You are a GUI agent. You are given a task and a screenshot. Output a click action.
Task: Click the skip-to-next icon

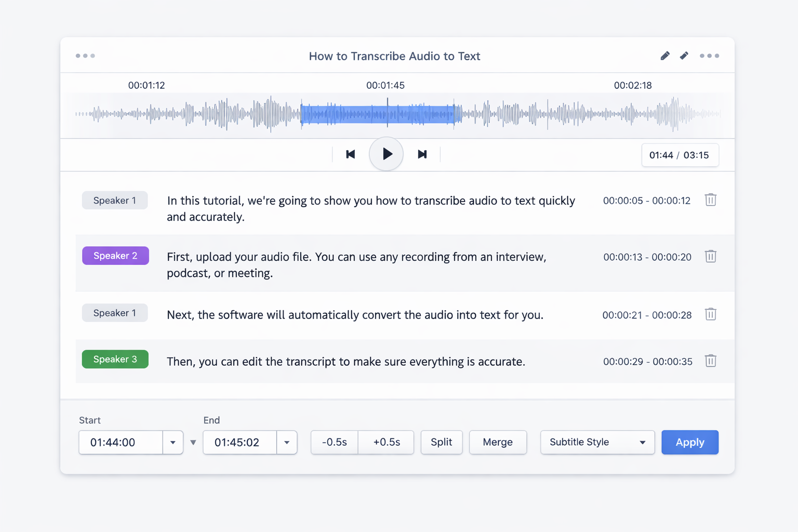tap(422, 154)
